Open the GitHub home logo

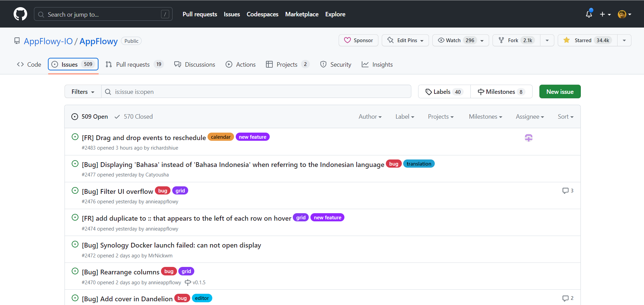[20, 14]
